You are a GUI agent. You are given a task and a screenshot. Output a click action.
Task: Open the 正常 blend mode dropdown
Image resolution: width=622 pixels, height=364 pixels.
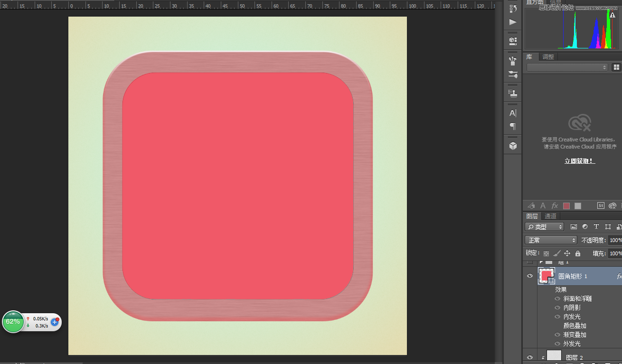click(551, 240)
